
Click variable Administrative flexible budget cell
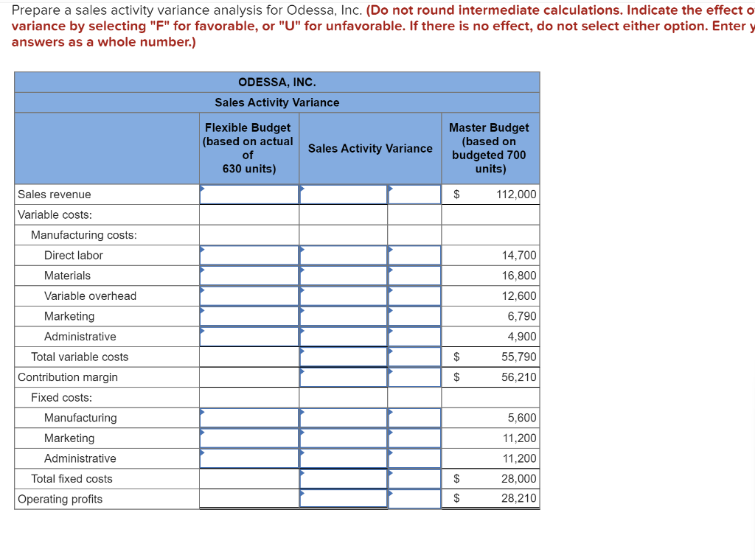click(x=249, y=337)
